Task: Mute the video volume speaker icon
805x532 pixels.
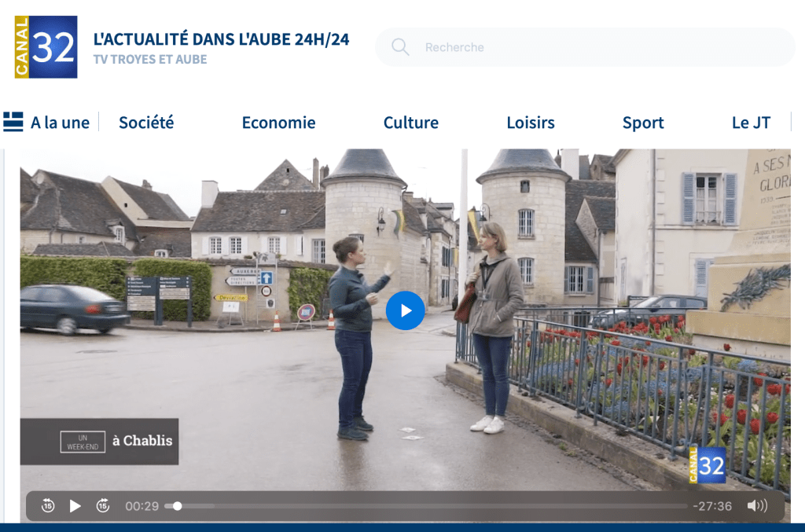Action: (756, 506)
